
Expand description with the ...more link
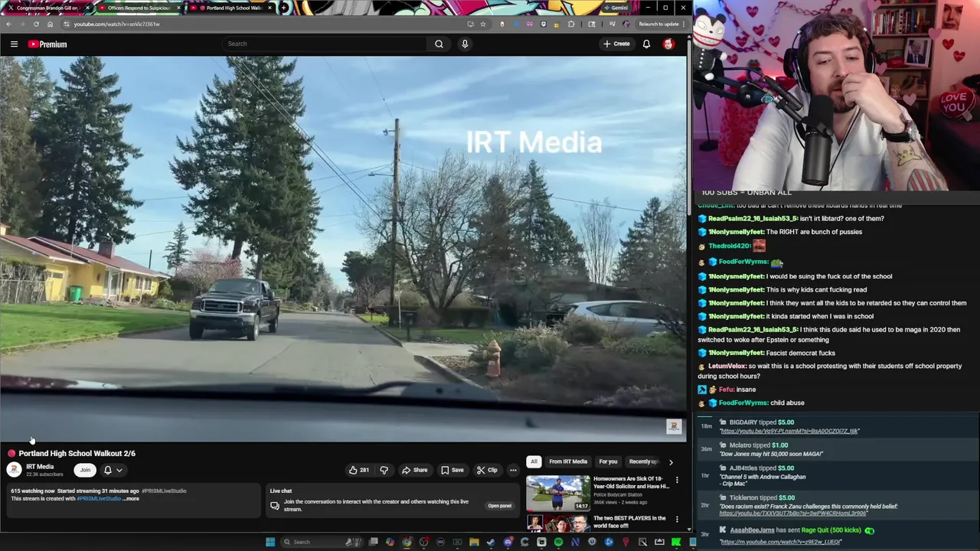click(x=131, y=499)
